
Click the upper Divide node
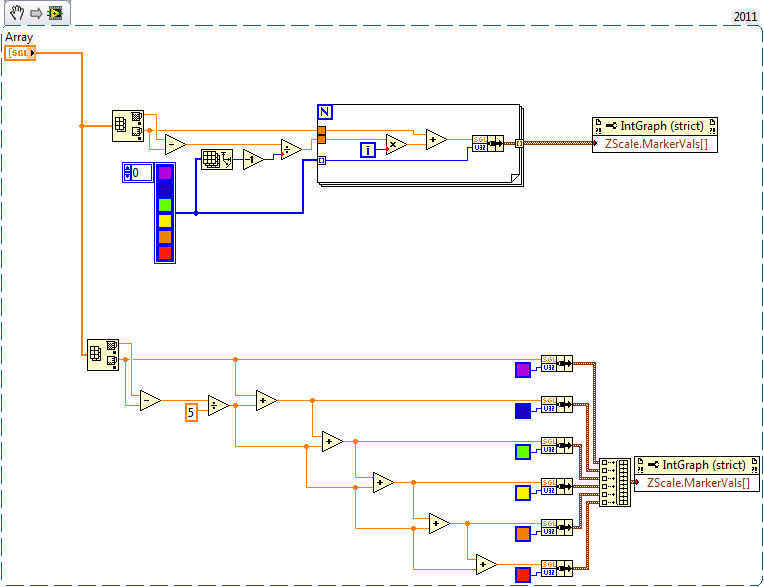291,150
